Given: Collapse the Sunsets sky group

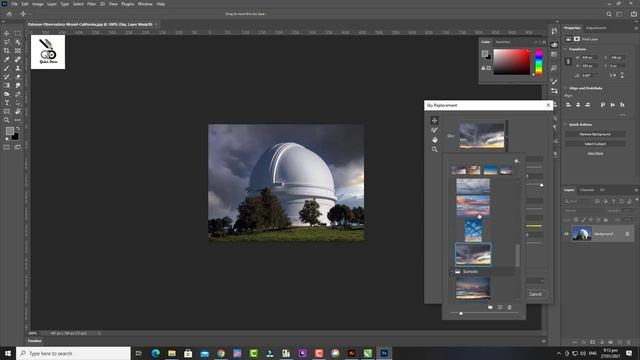Looking at the screenshot, I should point(452,271).
